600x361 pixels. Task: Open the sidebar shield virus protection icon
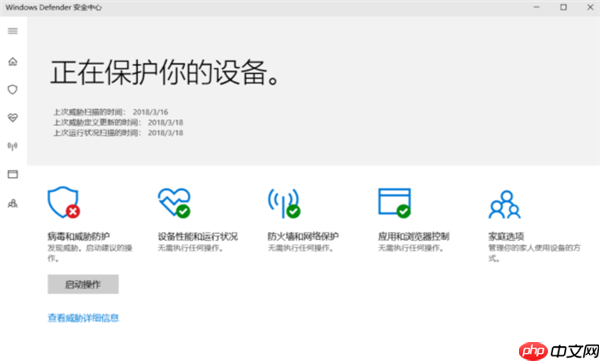click(13, 90)
